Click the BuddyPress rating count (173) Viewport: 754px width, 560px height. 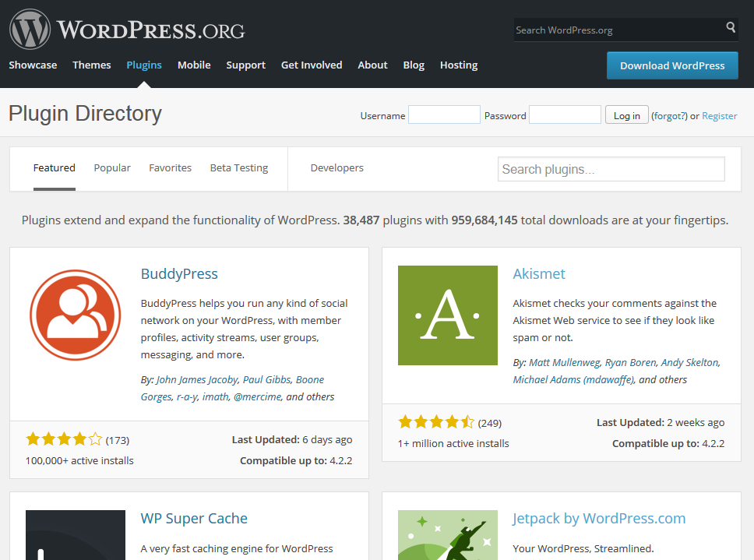[118, 440]
